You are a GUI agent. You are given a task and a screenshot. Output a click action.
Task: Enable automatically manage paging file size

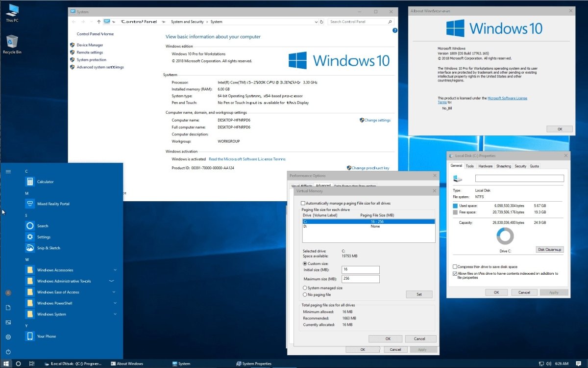(x=303, y=202)
